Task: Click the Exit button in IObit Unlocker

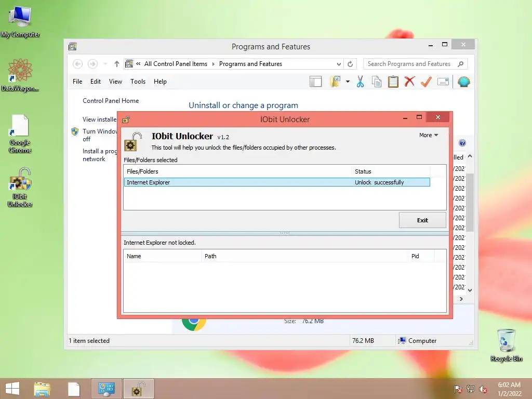Action: pyautogui.click(x=422, y=220)
